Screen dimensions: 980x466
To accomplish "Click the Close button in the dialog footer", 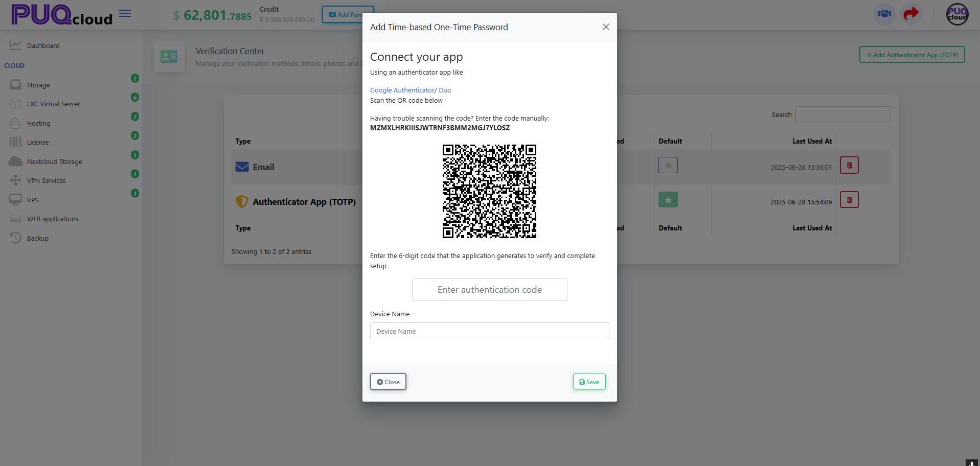I will (x=388, y=382).
